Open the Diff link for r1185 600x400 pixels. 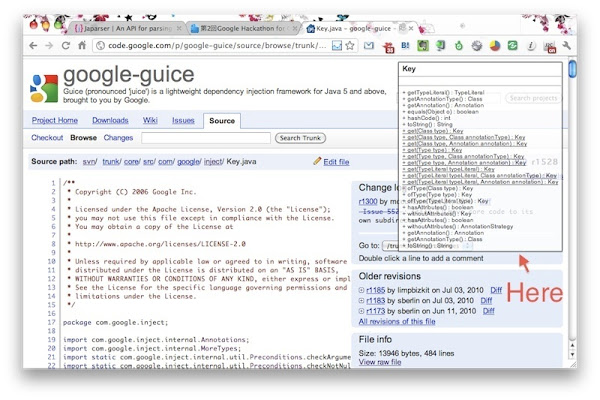[x=496, y=290]
